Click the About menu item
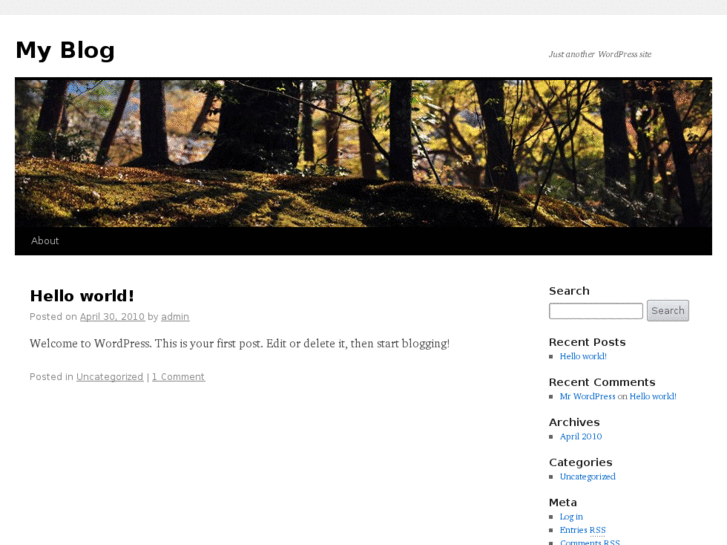The height and width of the screenshot is (545, 727). coord(45,241)
